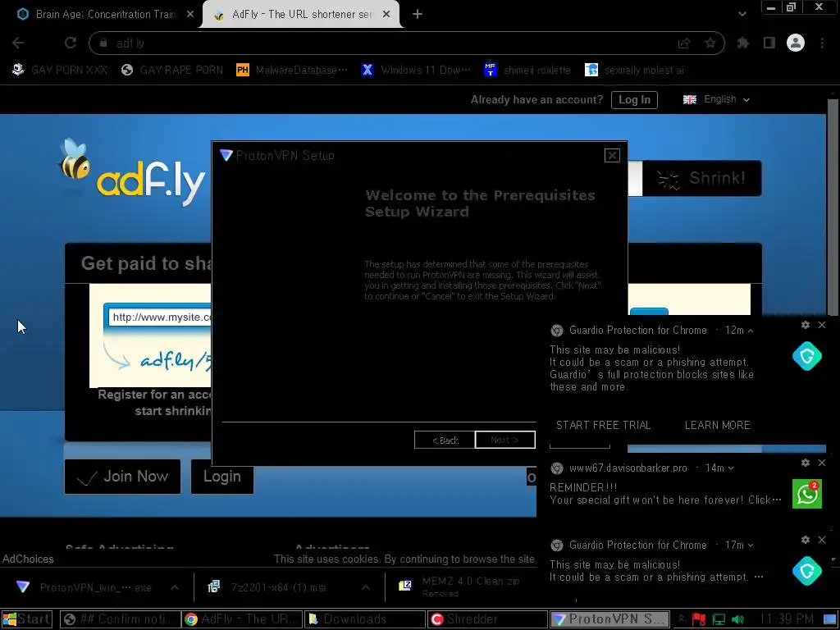Click ProtonVPN logo in setup title bar
The image size is (840, 630).
click(x=226, y=155)
